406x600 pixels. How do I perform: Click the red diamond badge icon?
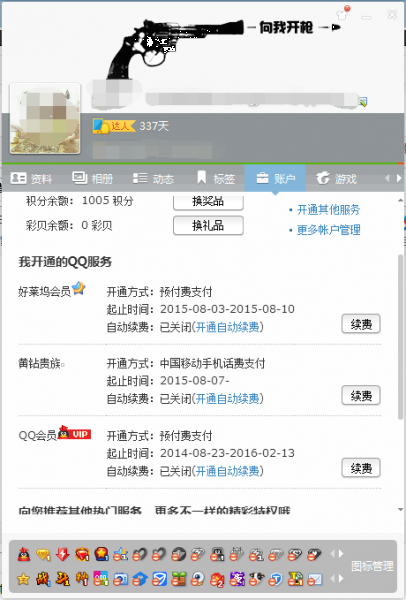pyautogui.click(x=82, y=554)
